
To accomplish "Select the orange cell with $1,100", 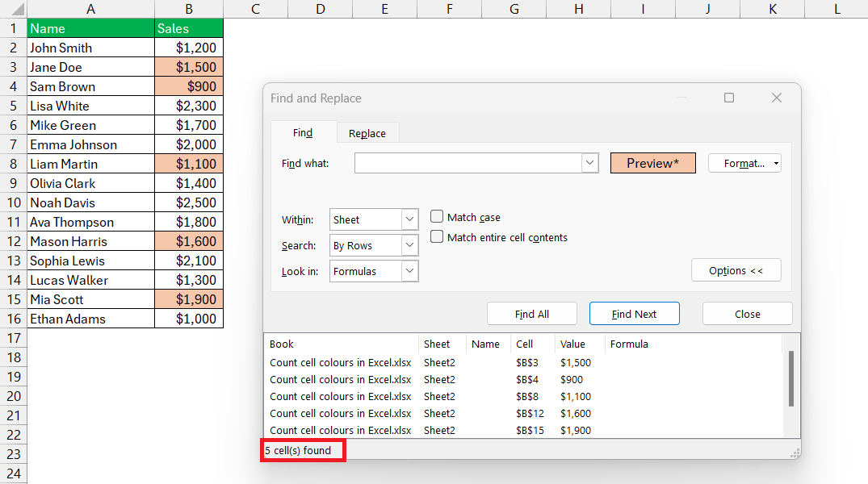I will (x=189, y=164).
